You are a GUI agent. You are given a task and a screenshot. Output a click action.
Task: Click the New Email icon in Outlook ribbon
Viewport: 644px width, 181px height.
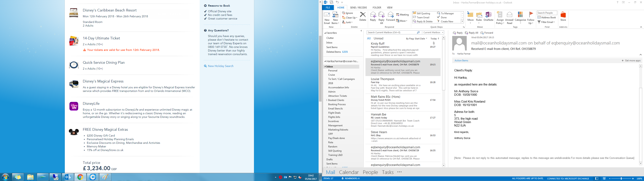pos(327,18)
